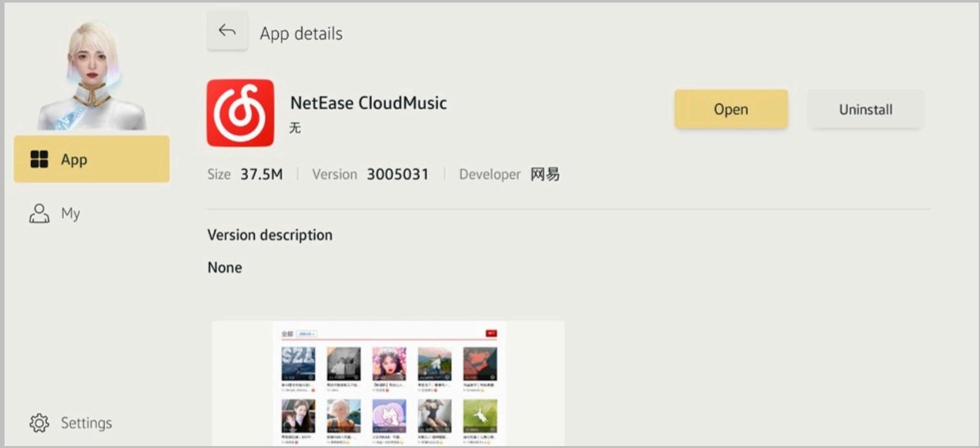Click the app screenshot preview thumbnail
The height and width of the screenshot is (448, 980).
click(x=388, y=384)
